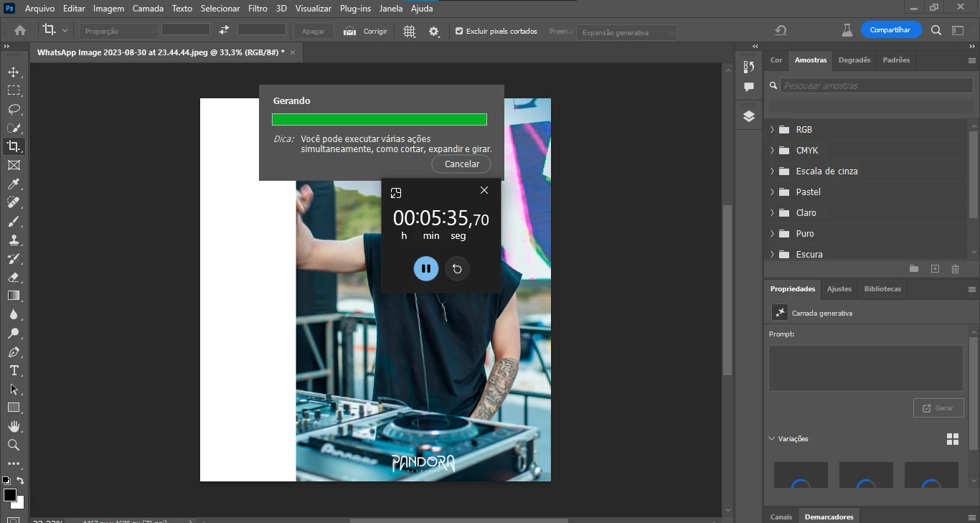This screenshot has height=523, width=980.
Task: Select the Brush tool
Action: pos(13,222)
